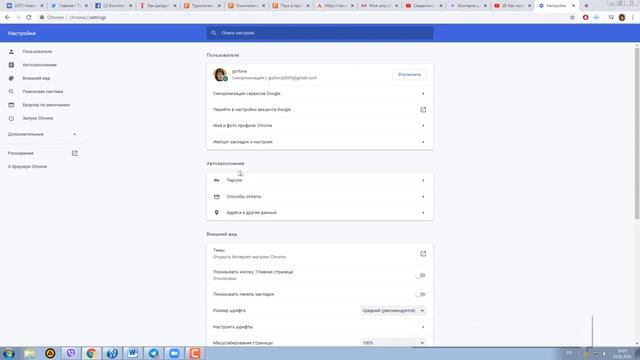The height and width of the screenshot is (360, 640).
Task: Open Viber from the taskbar
Action: tap(71, 353)
